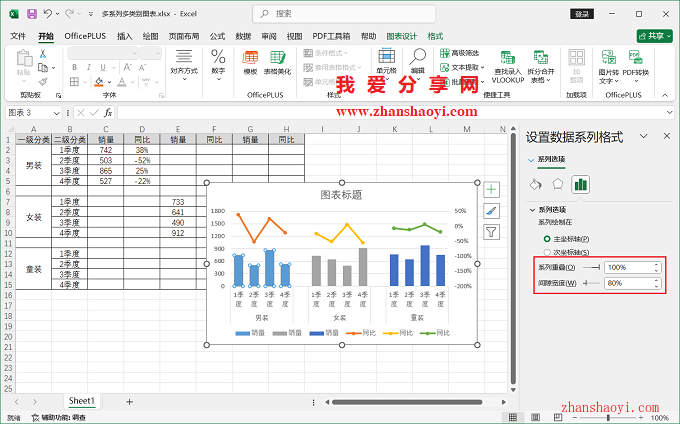Switch to Normal view icon in status bar
Viewport: 680px width, 424px height.
tap(513, 417)
